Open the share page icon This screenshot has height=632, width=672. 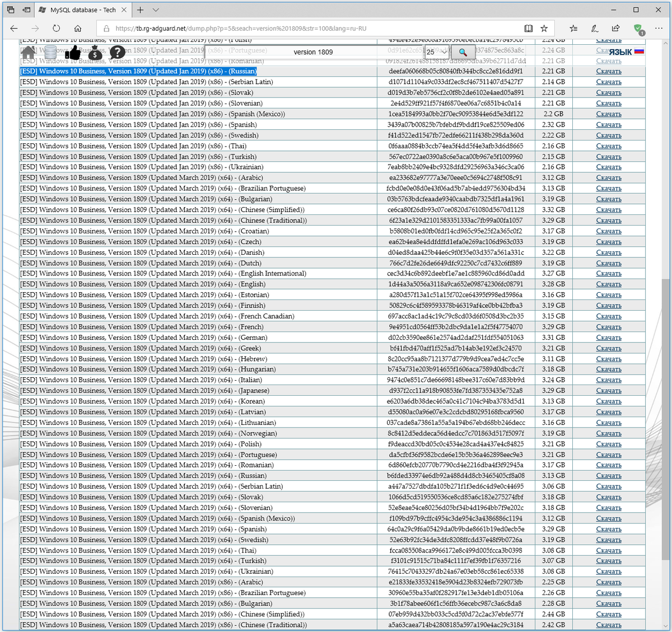615,28
